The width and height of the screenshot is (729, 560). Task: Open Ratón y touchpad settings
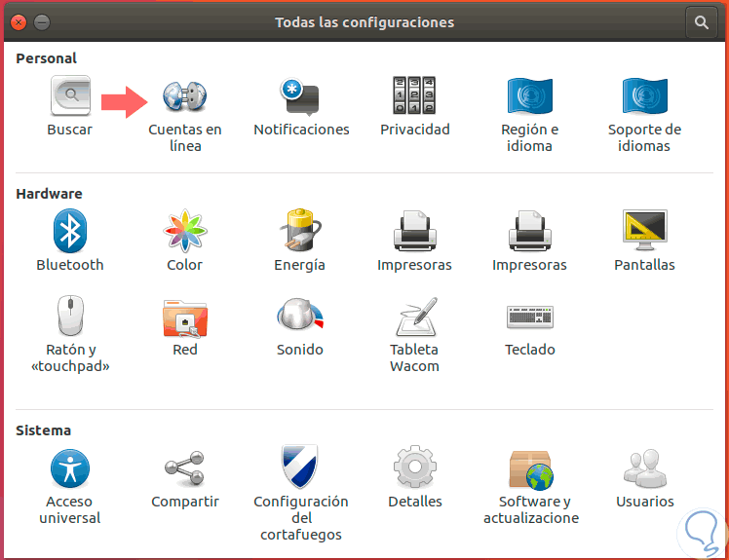pyautogui.click(x=69, y=317)
